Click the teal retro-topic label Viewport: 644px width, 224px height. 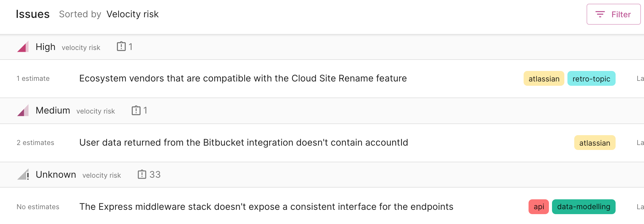pyautogui.click(x=591, y=79)
